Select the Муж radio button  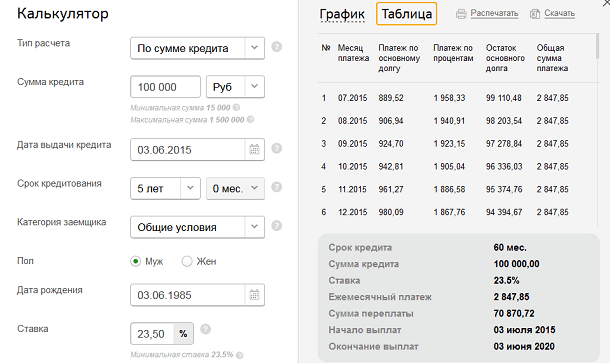tap(135, 261)
